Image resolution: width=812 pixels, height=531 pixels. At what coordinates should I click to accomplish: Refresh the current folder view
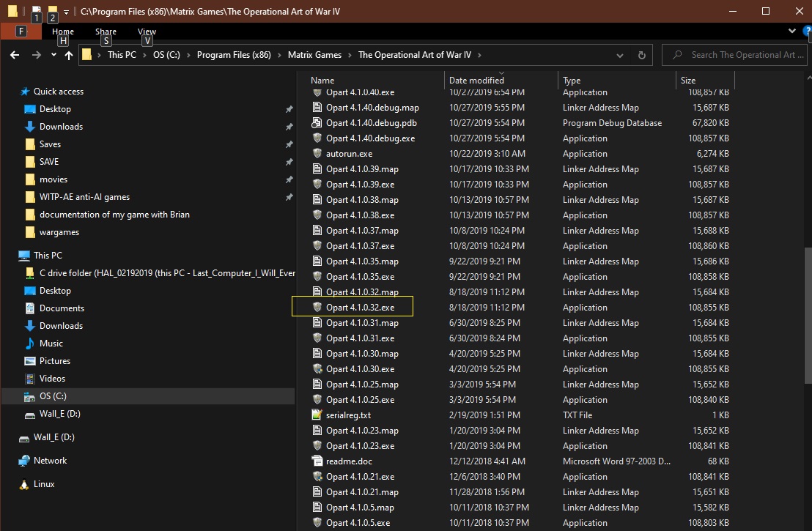(642, 55)
